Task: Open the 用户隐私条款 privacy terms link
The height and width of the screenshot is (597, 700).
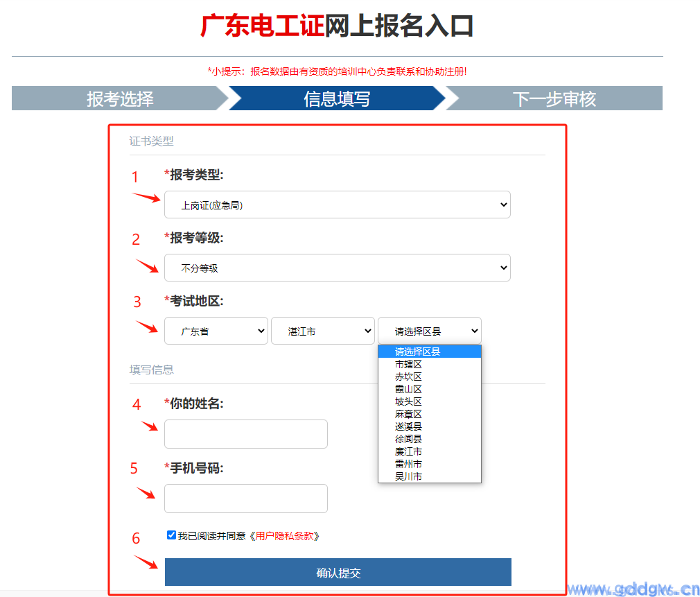Action: tap(284, 536)
